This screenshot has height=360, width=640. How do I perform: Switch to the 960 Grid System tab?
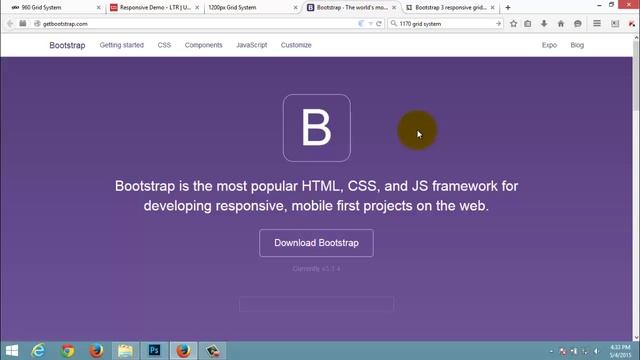tap(54, 7)
